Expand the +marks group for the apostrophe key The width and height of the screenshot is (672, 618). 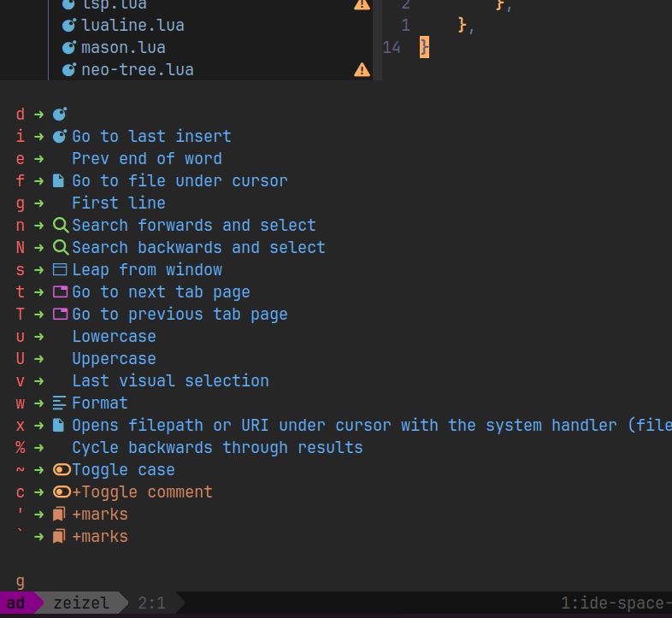point(100,515)
